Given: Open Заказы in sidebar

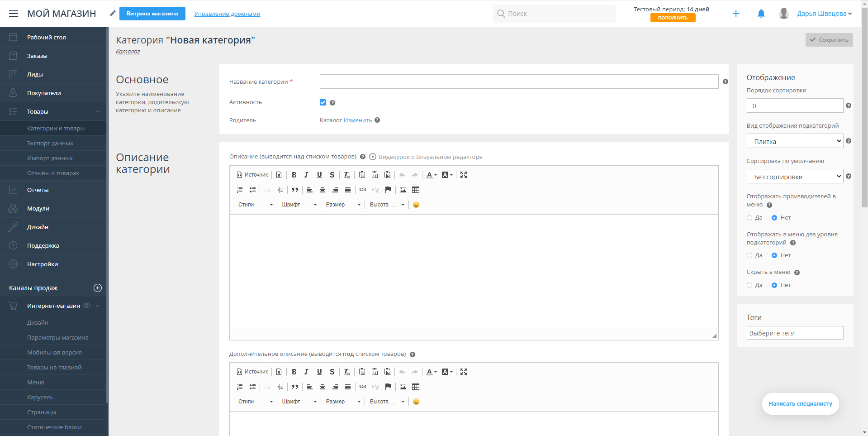Looking at the screenshot, I should [x=53, y=56].
